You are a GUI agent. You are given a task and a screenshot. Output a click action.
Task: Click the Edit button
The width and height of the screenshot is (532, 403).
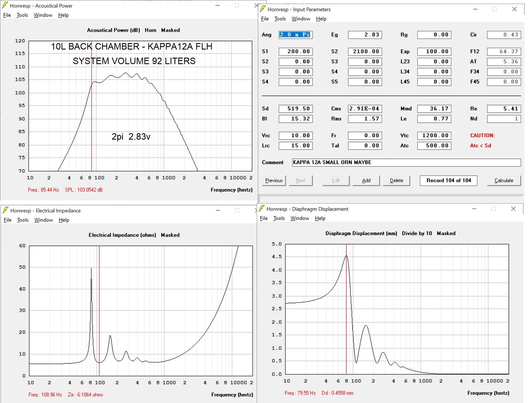[336, 181]
